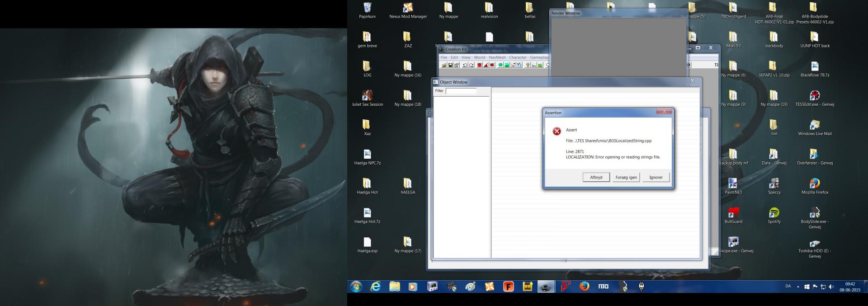Select the Ny mappe (18) folder
868x306 pixels.
pyautogui.click(x=408, y=99)
